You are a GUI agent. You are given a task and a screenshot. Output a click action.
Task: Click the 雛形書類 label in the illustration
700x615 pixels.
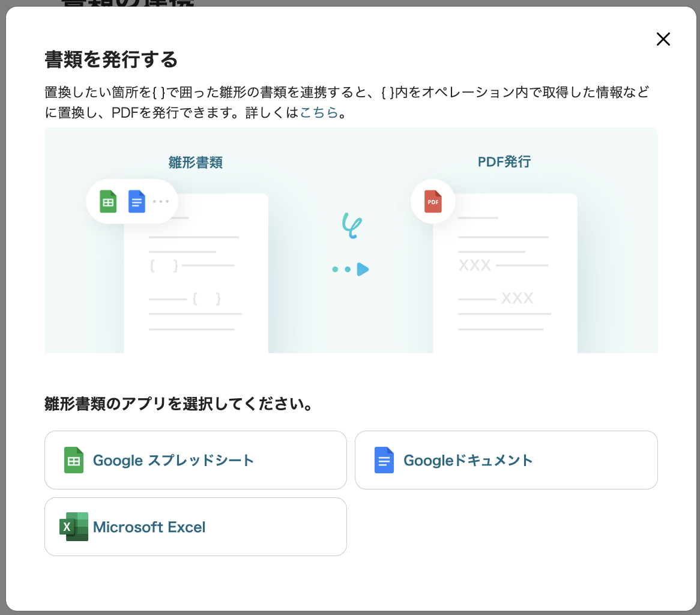click(x=196, y=162)
